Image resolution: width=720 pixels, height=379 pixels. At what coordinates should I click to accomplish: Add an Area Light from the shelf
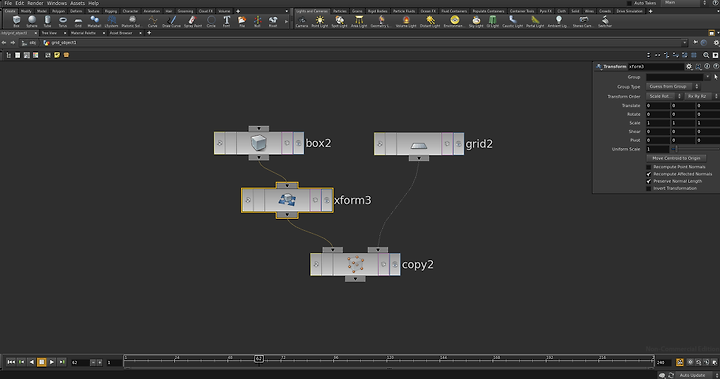coord(359,21)
